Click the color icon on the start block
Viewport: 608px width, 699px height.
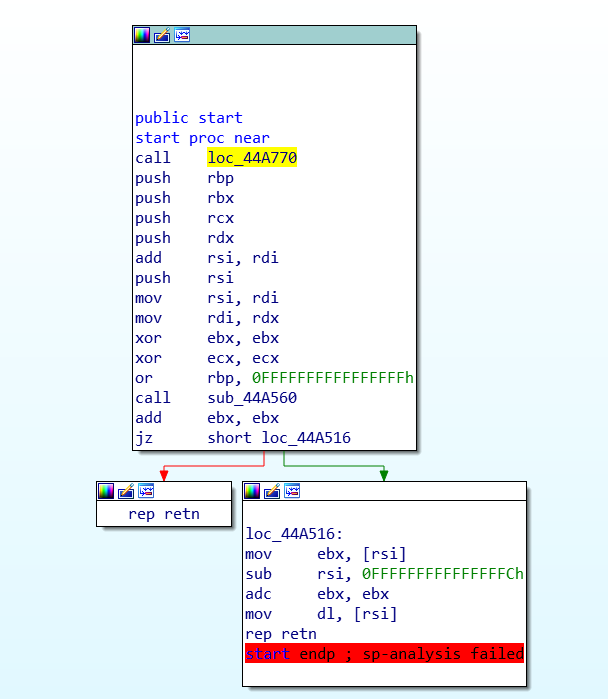click(142, 35)
